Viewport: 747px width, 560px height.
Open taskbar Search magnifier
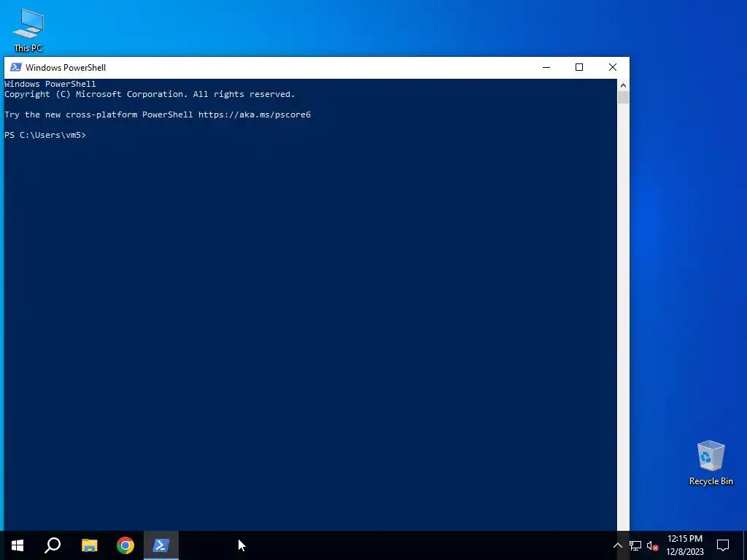tap(53, 545)
